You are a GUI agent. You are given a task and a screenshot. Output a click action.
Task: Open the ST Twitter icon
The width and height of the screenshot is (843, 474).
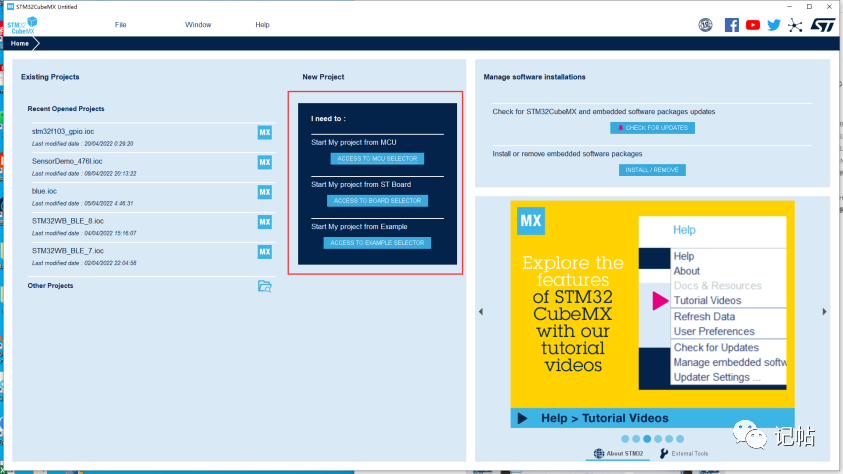click(x=774, y=25)
